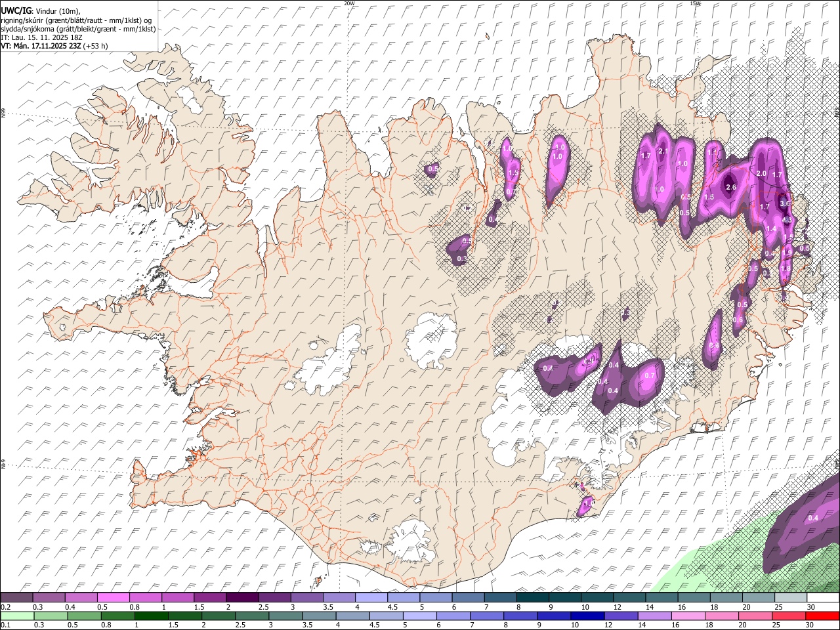Click the light purple rain swatch labeled 14
Screen dimensions: 840x630
pyautogui.click(x=654, y=616)
